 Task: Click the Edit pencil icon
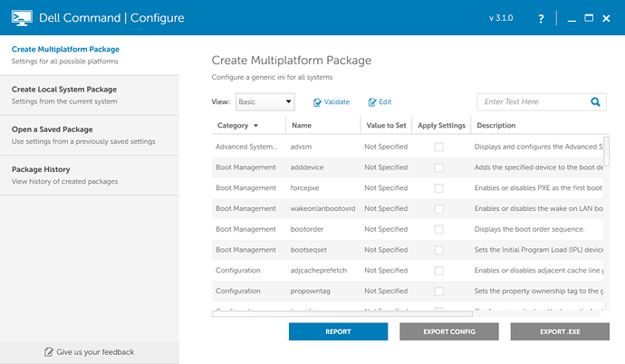372,103
